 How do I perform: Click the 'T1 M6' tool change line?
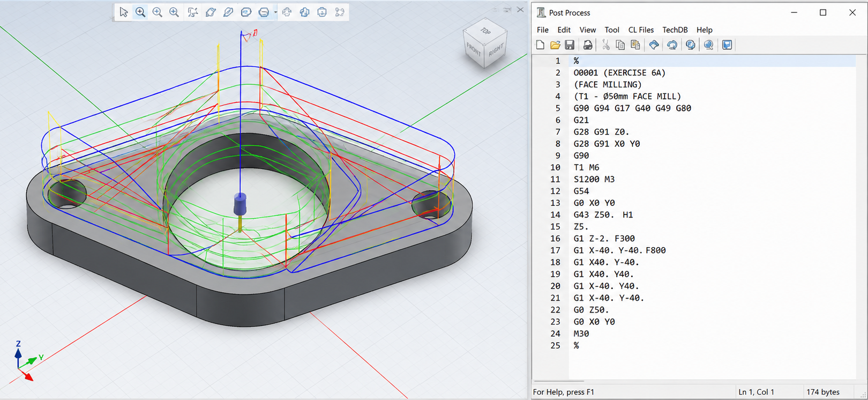[x=586, y=167]
